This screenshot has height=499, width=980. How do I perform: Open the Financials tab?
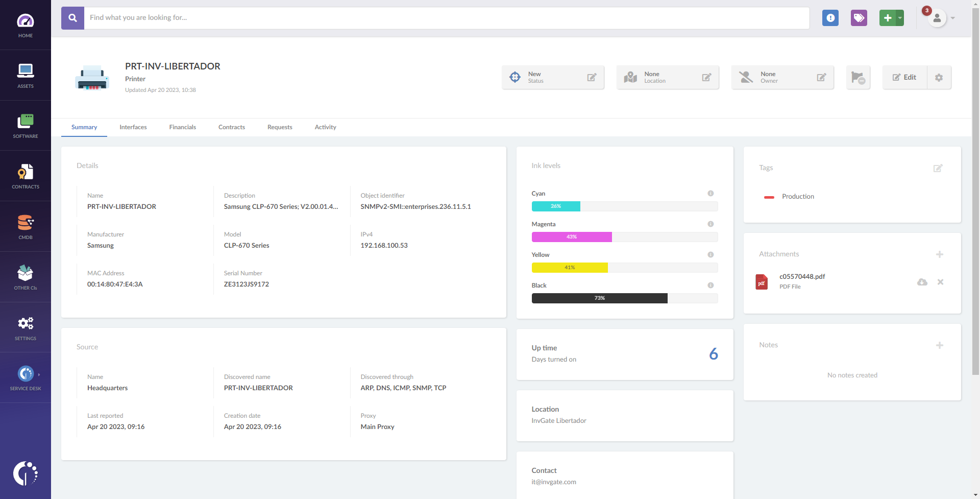(x=182, y=127)
